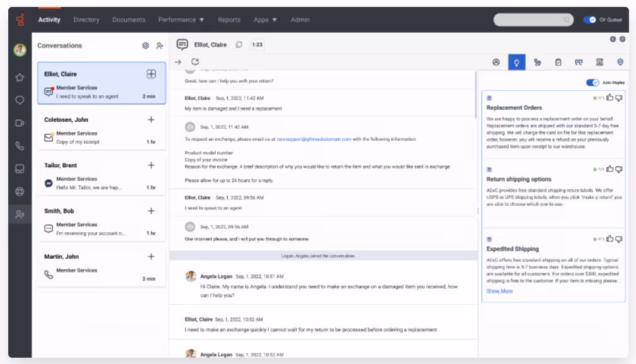Open interactions people icon in sidebar
The image size is (636, 364).
click(20, 214)
